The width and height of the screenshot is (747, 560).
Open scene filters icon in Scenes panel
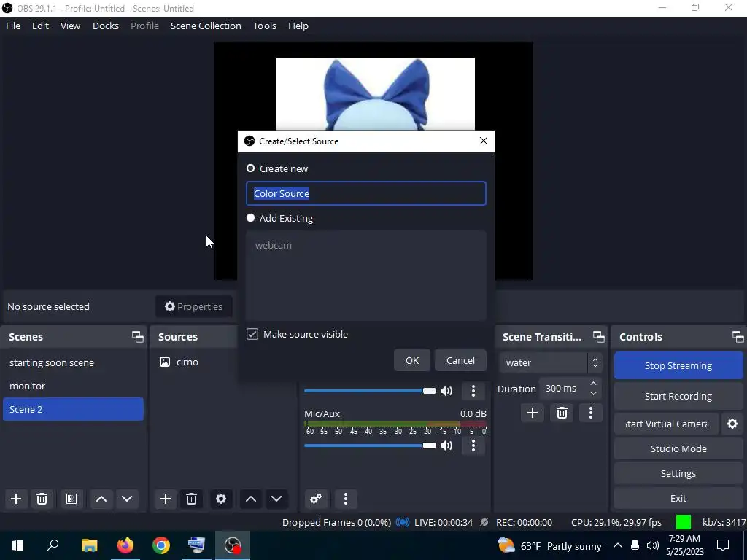pos(71,499)
